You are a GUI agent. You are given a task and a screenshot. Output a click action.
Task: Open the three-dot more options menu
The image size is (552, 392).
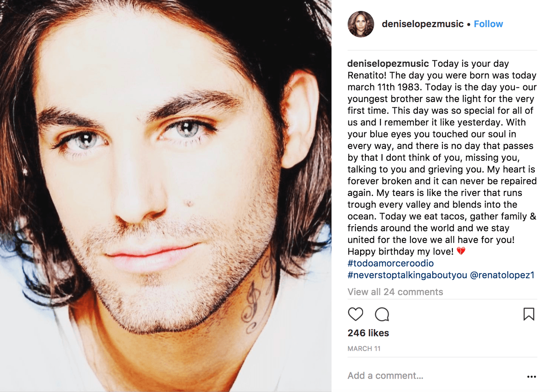point(531,376)
